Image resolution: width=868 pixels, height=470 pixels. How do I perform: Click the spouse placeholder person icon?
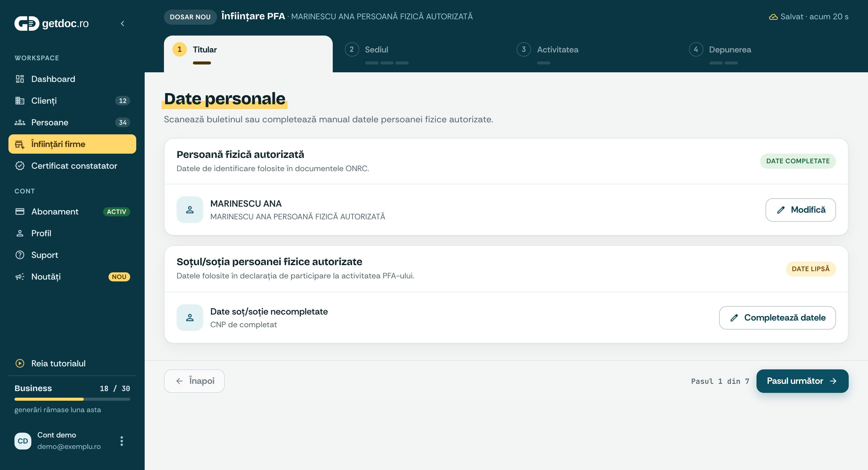click(x=190, y=317)
